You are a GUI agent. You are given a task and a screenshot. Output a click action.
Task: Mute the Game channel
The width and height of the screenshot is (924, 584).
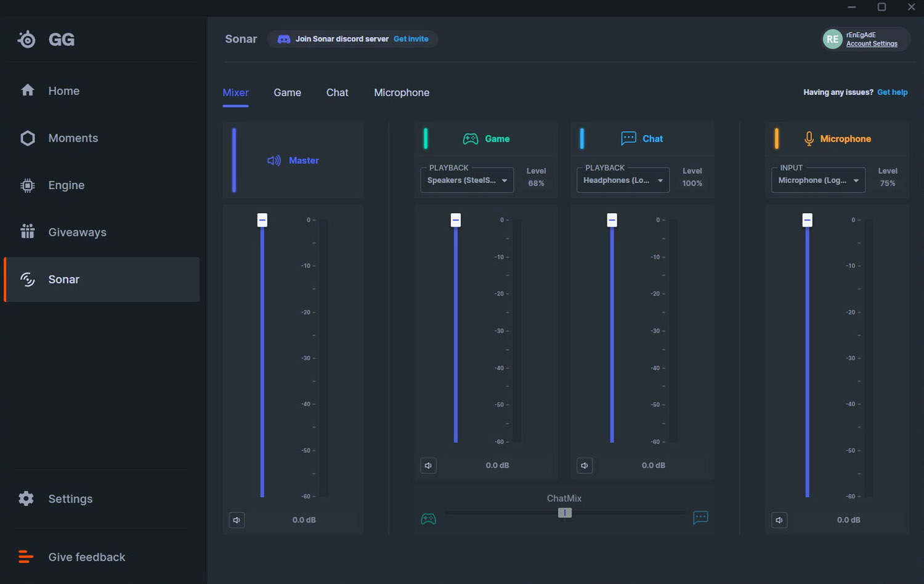[x=429, y=465]
